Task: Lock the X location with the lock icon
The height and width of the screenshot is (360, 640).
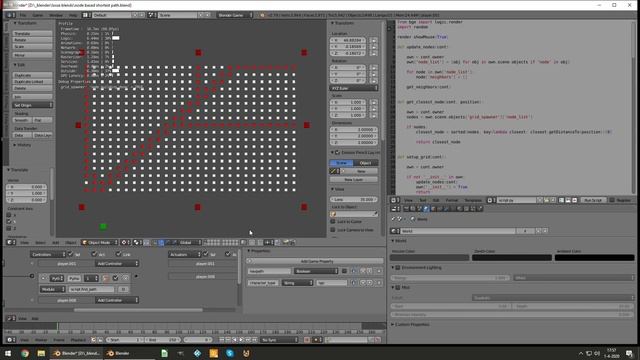Action: [x=373, y=40]
